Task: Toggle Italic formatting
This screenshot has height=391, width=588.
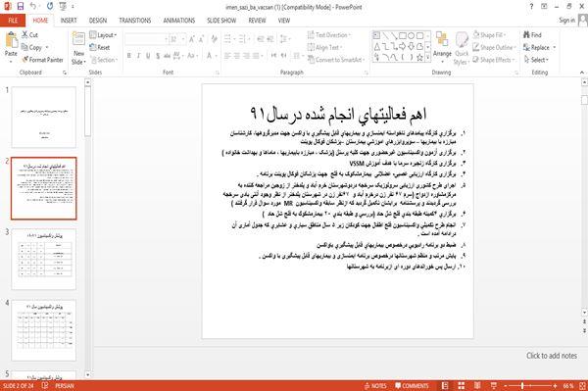Action: [138, 56]
